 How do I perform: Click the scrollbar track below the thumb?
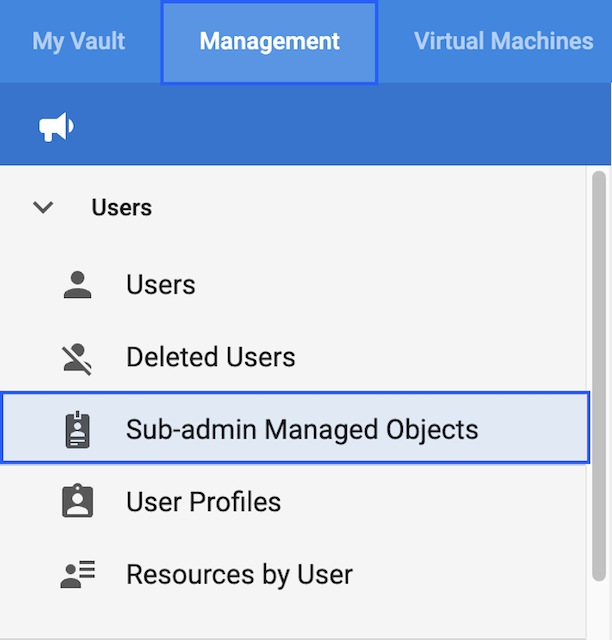599,610
